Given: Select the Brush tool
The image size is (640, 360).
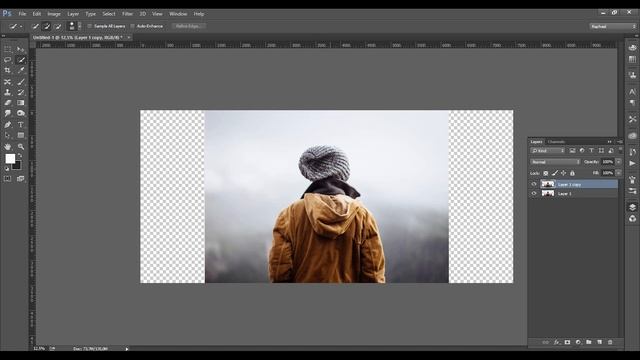Looking at the screenshot, I should 21,82.
